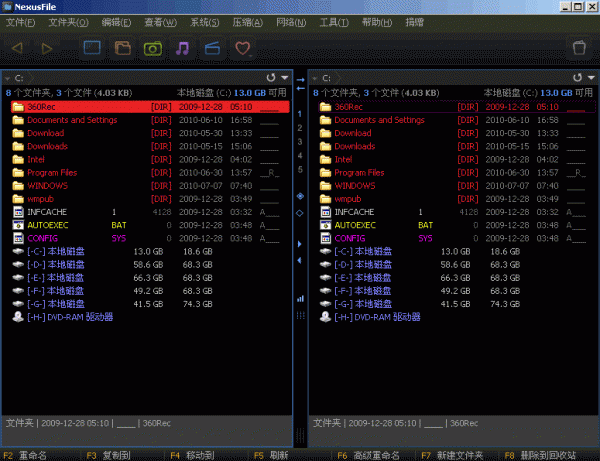600x461 pixels.
Task: Refresh the left pane with the circular arrow
Action: (x=271, y=78)
